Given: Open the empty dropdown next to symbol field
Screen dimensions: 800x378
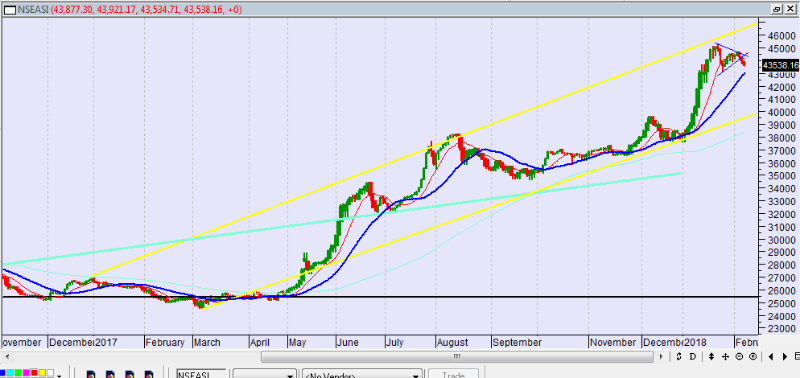Looking at the screenshot, I should pos(265,374).
